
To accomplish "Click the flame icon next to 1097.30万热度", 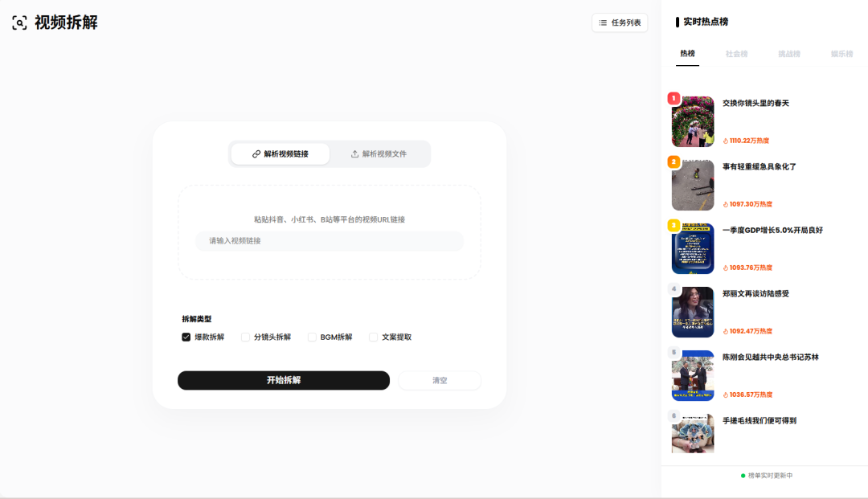I will [726, 205].
